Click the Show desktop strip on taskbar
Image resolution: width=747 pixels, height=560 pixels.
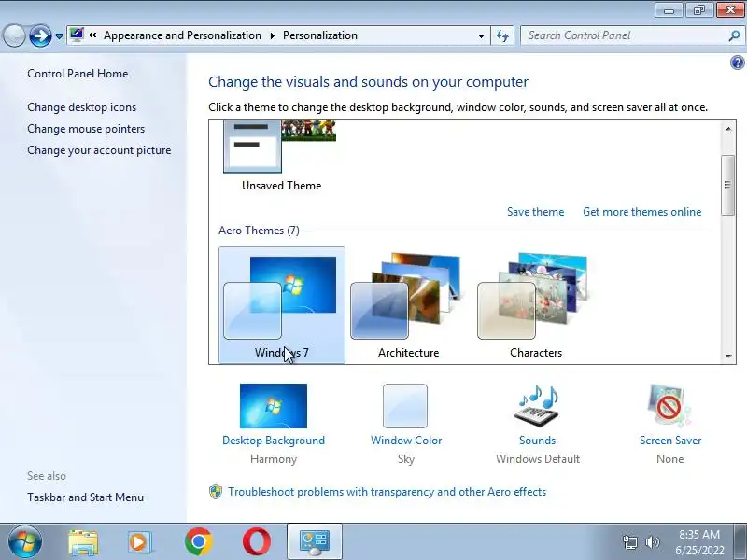click(x=740, y=542)
